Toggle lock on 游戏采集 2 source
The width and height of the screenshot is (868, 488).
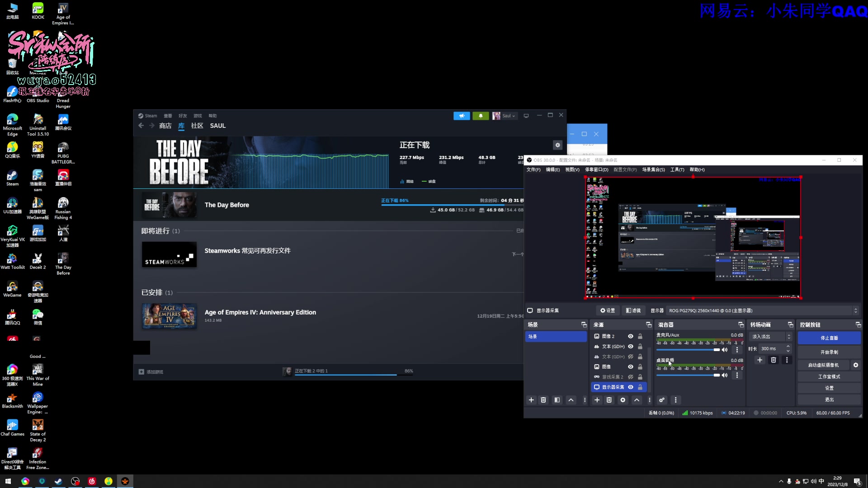pos(640,377)
